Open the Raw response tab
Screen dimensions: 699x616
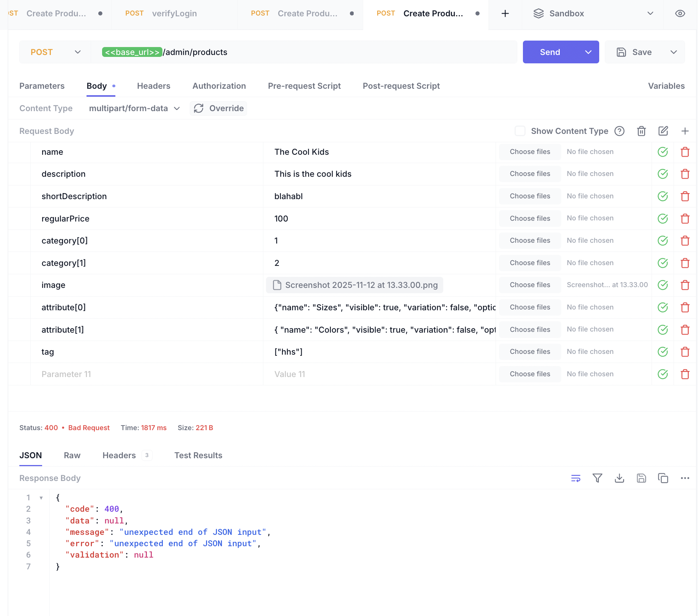(x=72, y=456)
